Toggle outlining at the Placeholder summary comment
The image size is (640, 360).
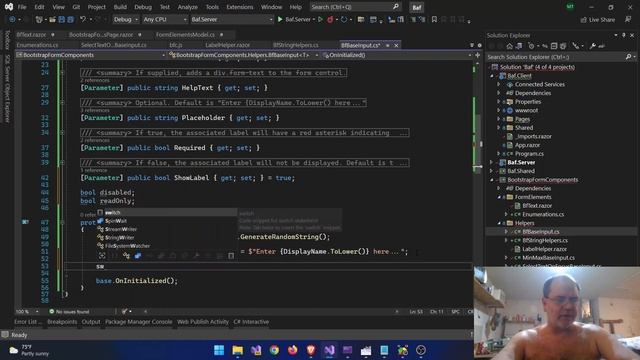click(x=62, y=102)
